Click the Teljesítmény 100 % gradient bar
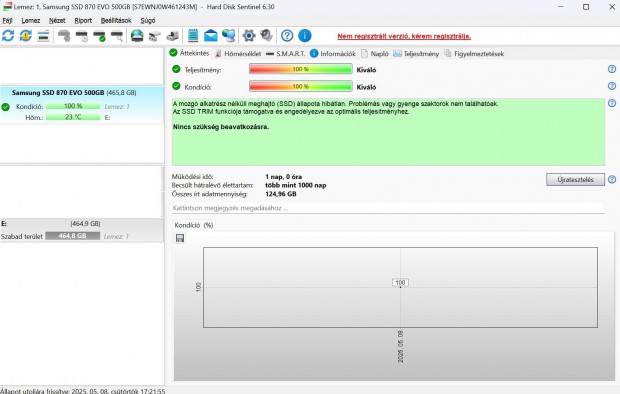The width and height of the screenshot is (620, 394). pos(301,69)
